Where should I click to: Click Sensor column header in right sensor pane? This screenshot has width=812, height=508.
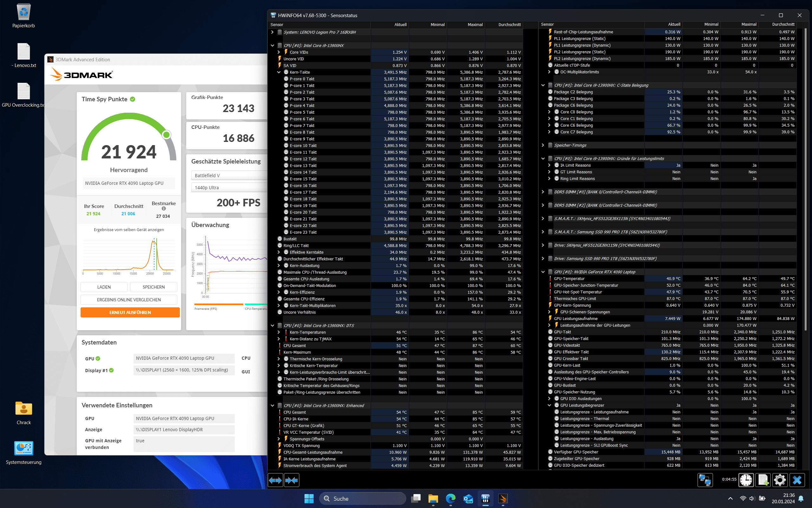[x=591, y=24]
